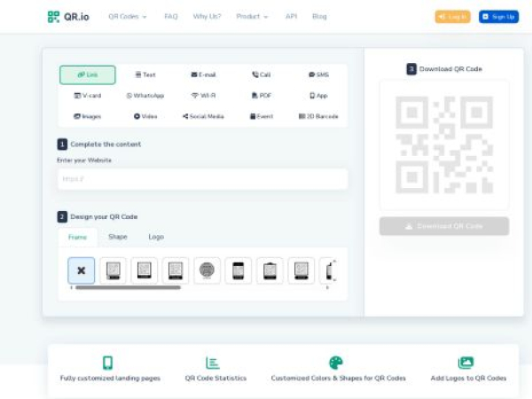Click the right arrow of frame scrollbar
The width and height of the screenshot is (532, 399).
327,287
